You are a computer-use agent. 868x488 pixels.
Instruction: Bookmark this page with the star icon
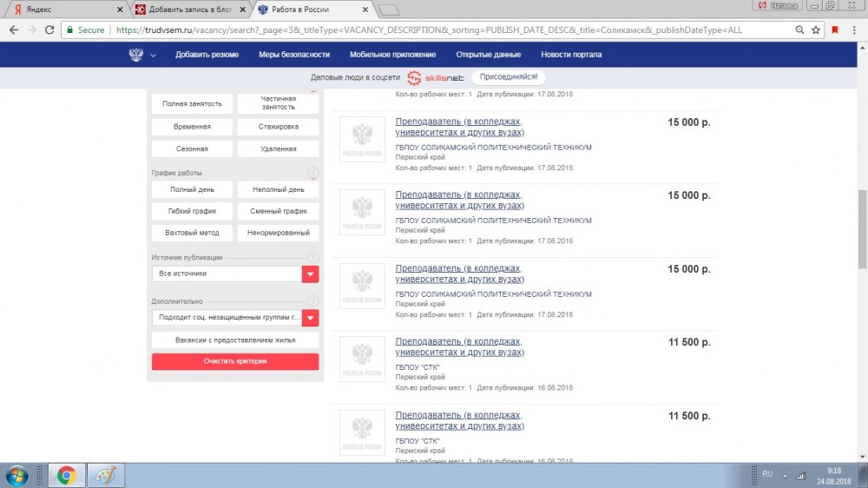(x=816, y=30)
